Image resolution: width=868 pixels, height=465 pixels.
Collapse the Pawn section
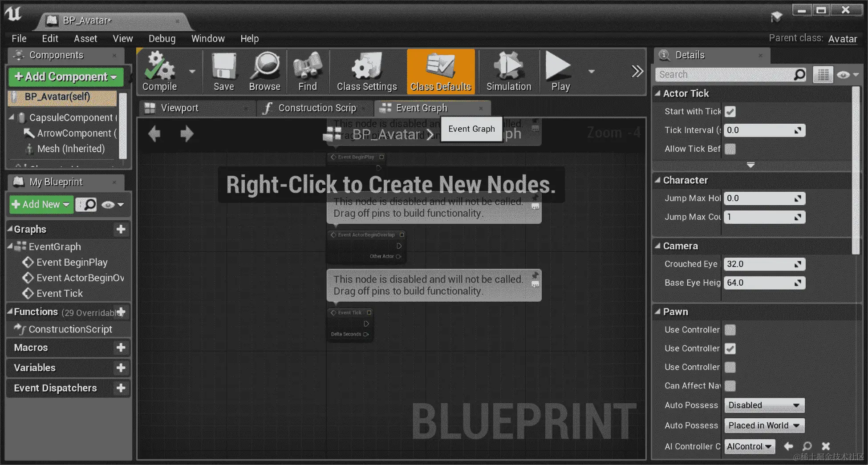[657, 312]
